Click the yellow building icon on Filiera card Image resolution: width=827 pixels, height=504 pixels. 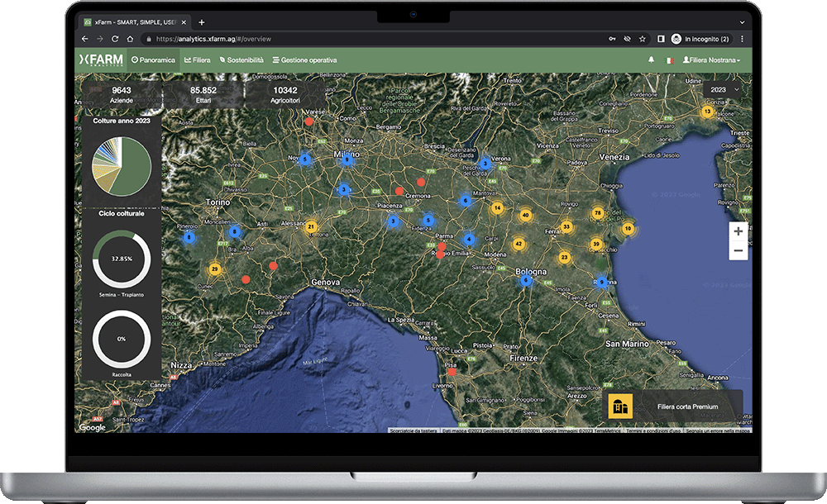click(620, 407)
